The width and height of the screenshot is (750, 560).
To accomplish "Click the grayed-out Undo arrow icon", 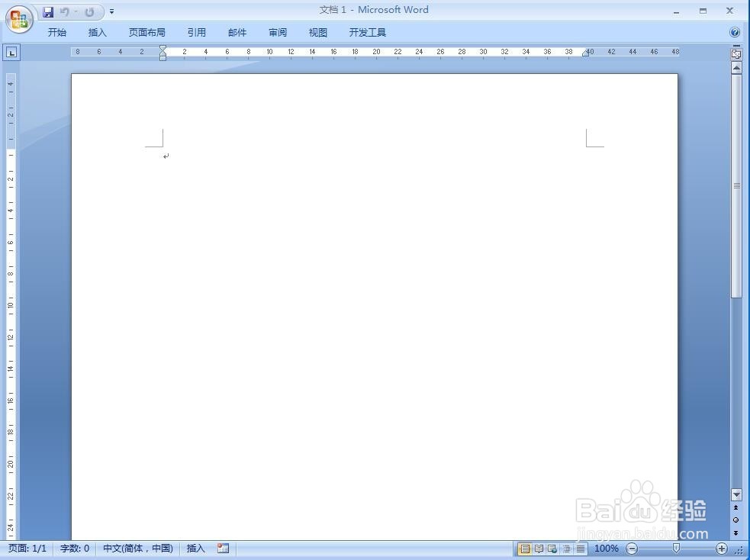I will pos(65,12).
